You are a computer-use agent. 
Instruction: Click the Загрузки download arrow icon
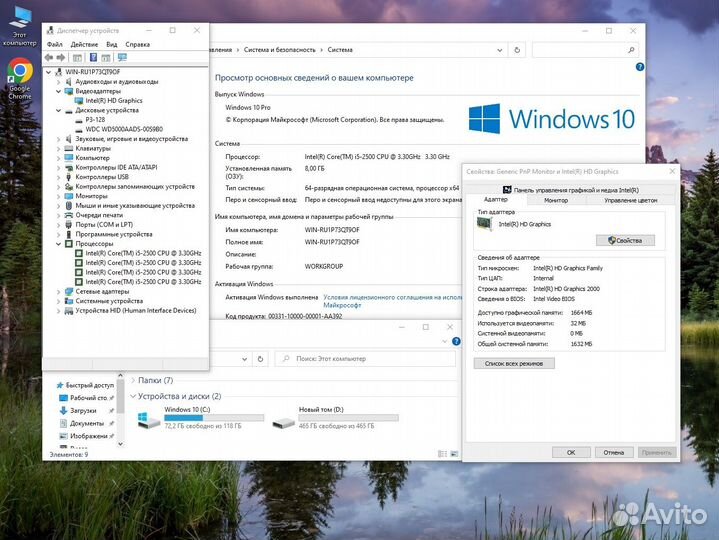pyautogui.click(x=64, y=410)
